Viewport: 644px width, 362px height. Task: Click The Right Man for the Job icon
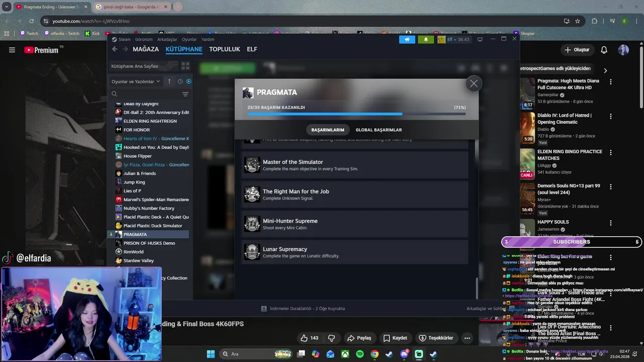(x=252, y=194)
